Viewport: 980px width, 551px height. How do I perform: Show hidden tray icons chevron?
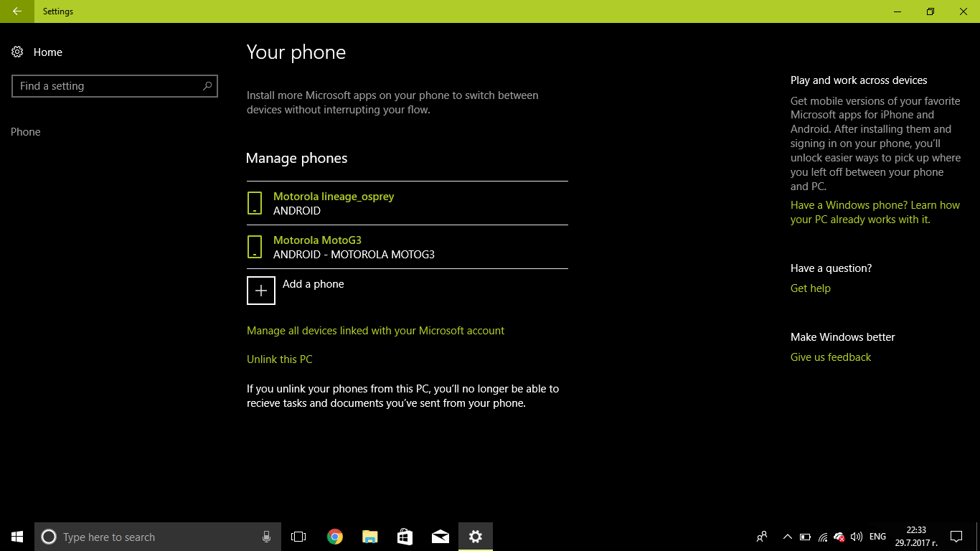coord(787,537)
